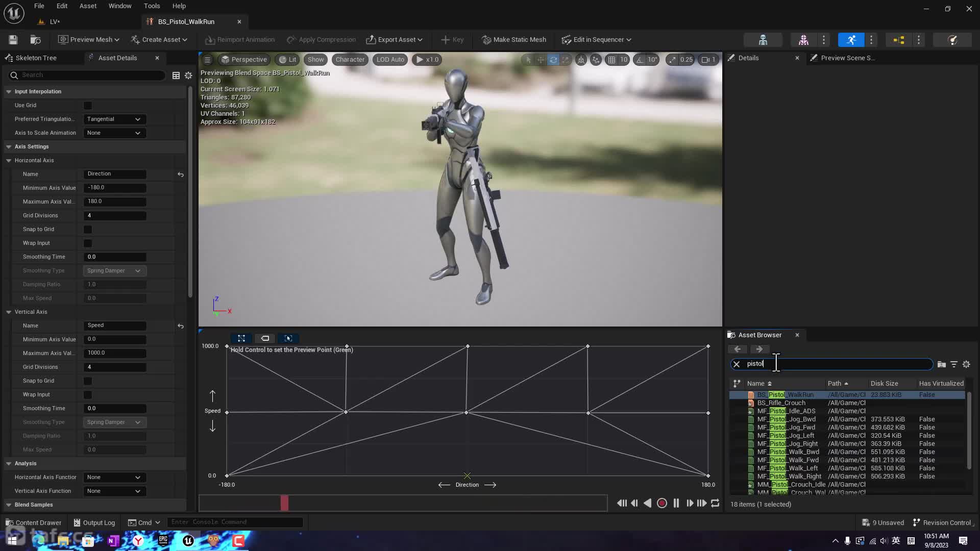Open the viewport options hamburger menu
Screen dimensions: 980x551
(207, 60)
